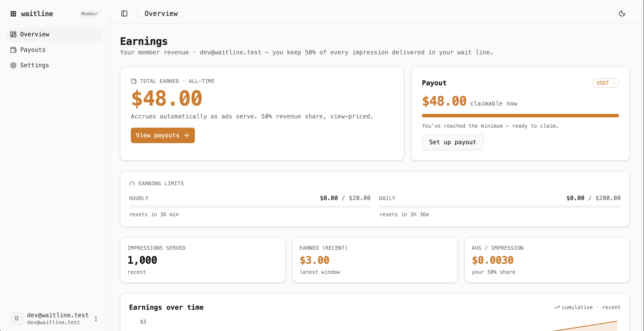Screen dimensions: 644x331
Task: Switch to dark mode with moon icon
Action: coord(622,14)
